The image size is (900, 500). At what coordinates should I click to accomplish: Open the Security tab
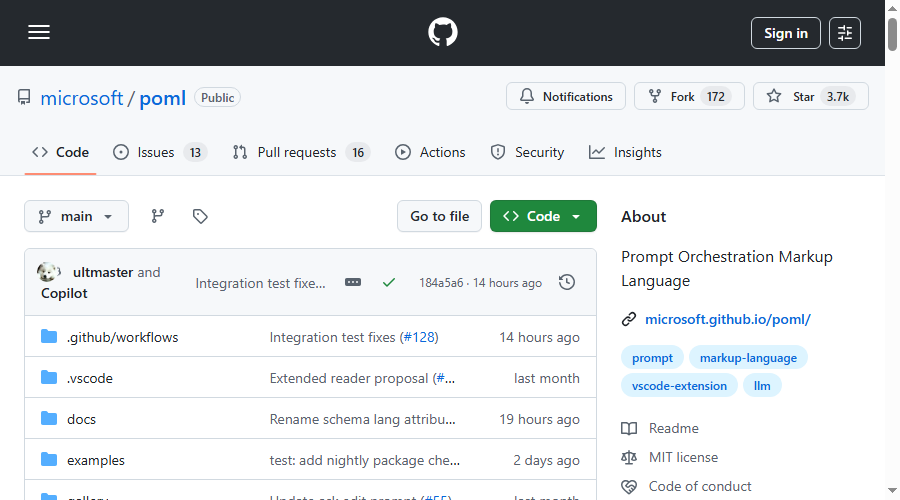pos(527,152)
